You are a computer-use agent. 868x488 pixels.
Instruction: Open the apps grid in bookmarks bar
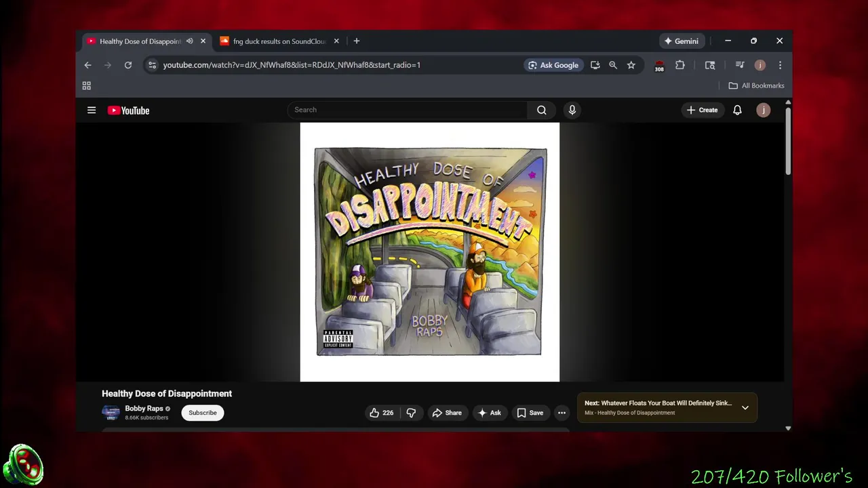point(86,85)
